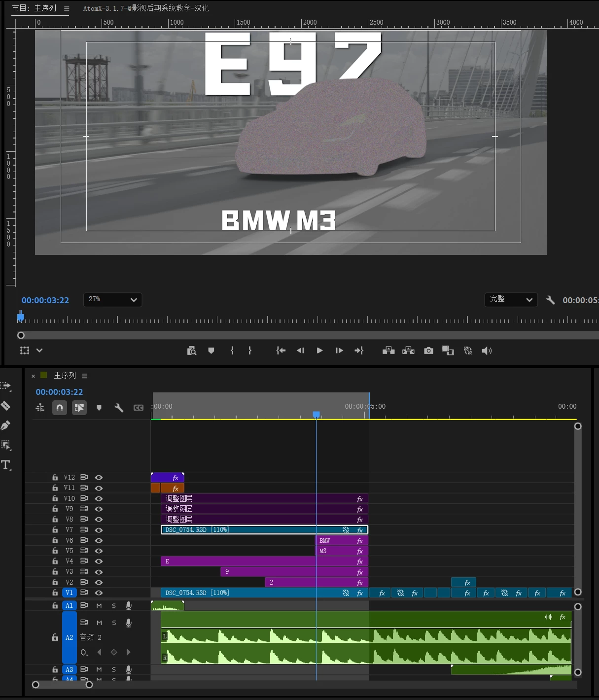Click the timeline timecode 00:00:03:22
Image resolution: width=599 pixels, height=700 pixels.
click(59, 392)
